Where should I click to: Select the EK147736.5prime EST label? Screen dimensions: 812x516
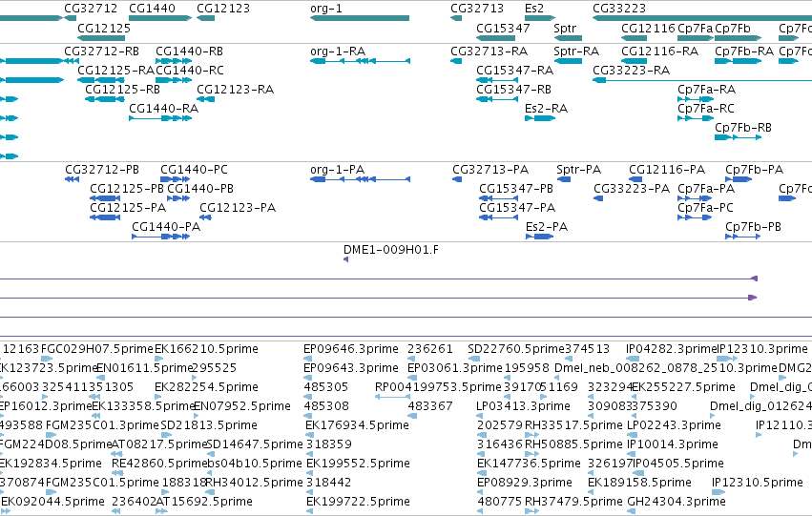(x=529, y=463)
